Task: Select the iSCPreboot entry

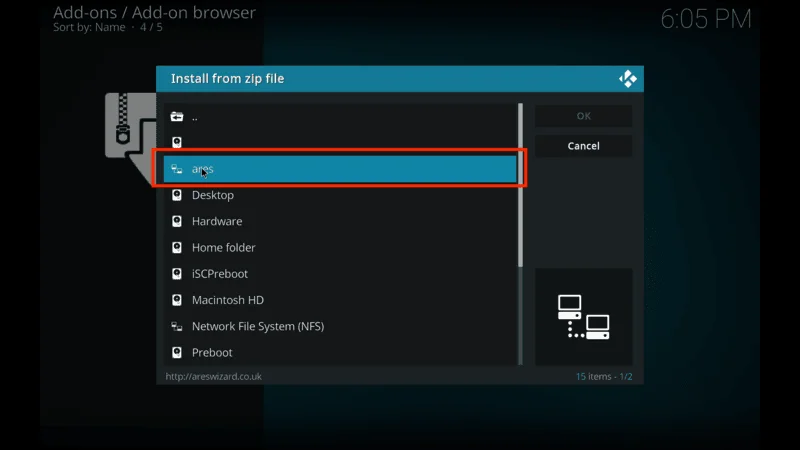Action: 220,274
